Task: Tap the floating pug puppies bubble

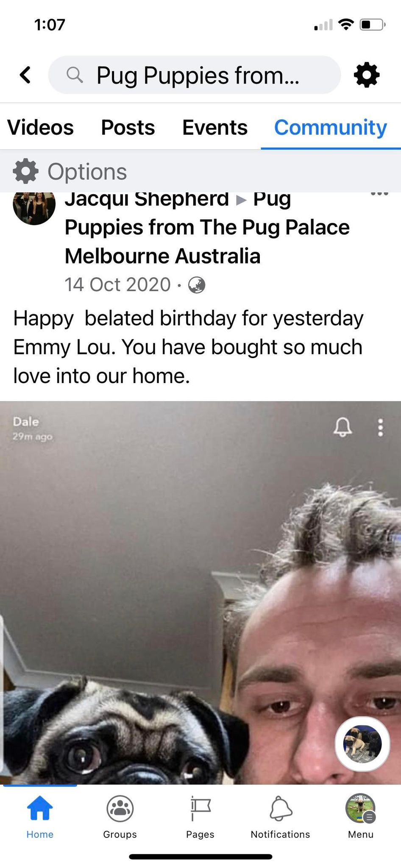Action: (362, 744)
